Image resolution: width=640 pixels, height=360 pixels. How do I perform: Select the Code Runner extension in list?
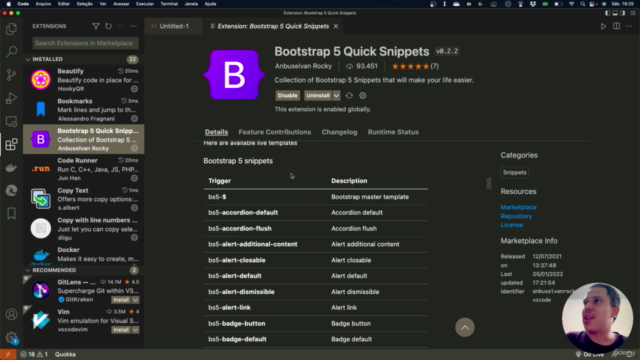tap(83, 169)
